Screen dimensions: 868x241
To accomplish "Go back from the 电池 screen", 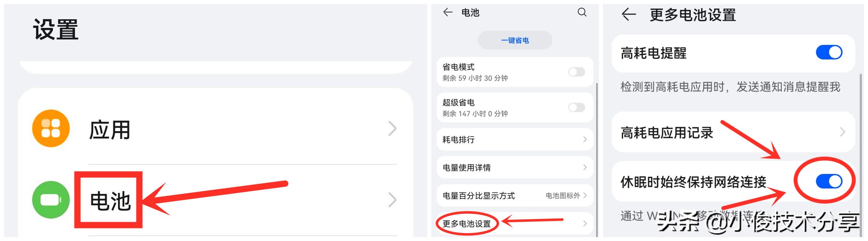I will pos(448,12).
